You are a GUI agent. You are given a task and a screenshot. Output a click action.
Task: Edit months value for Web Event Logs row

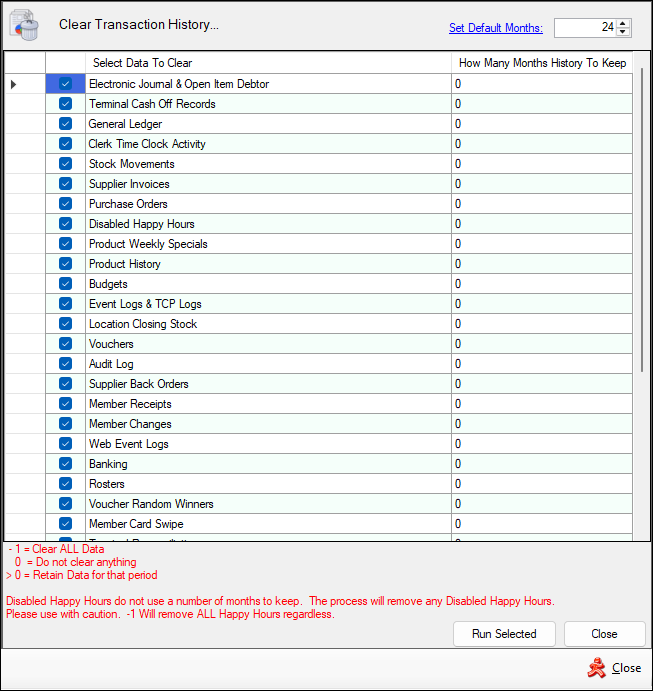[542, 444]
